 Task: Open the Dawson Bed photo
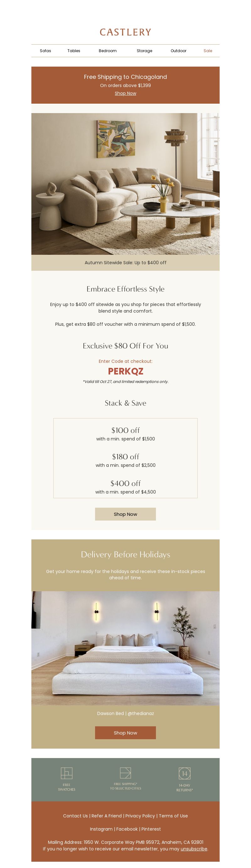click(125, 648)
